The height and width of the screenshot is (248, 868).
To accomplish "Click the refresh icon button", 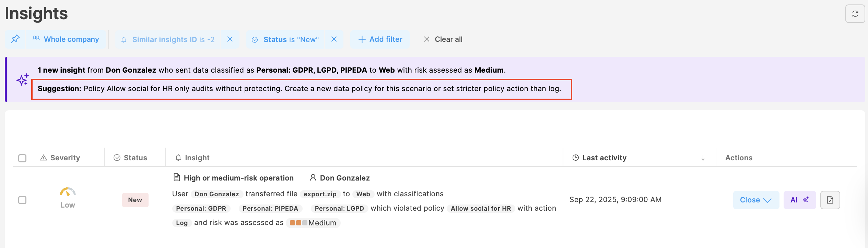I will click(855, 14).
